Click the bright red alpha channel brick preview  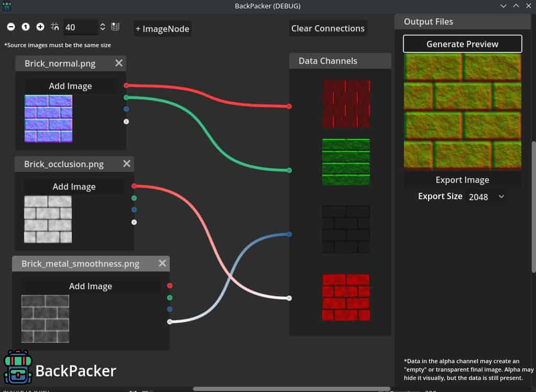pyautogui.click(x=346, y=297)
